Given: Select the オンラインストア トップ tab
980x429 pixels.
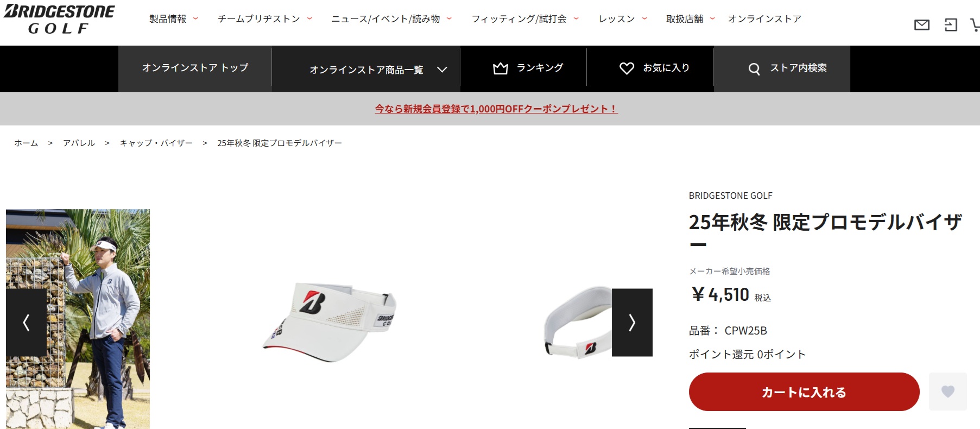Looking at the screenshot, I should point(195,68).
